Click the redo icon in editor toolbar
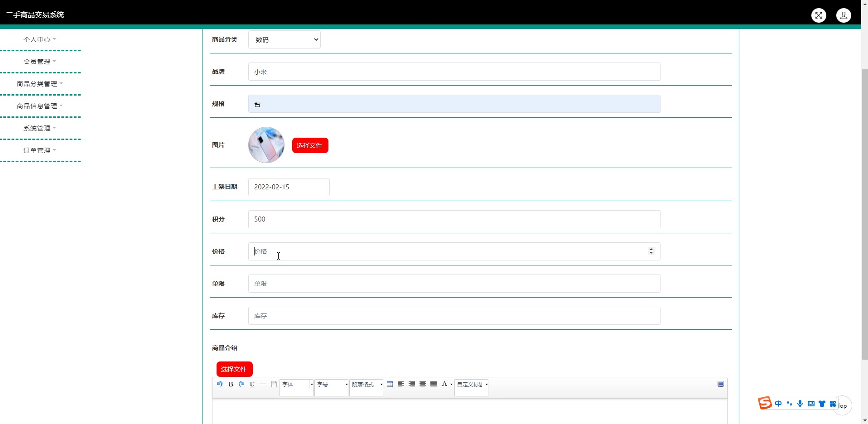Viewport: 868px width, 424px height. pos(241,384)
